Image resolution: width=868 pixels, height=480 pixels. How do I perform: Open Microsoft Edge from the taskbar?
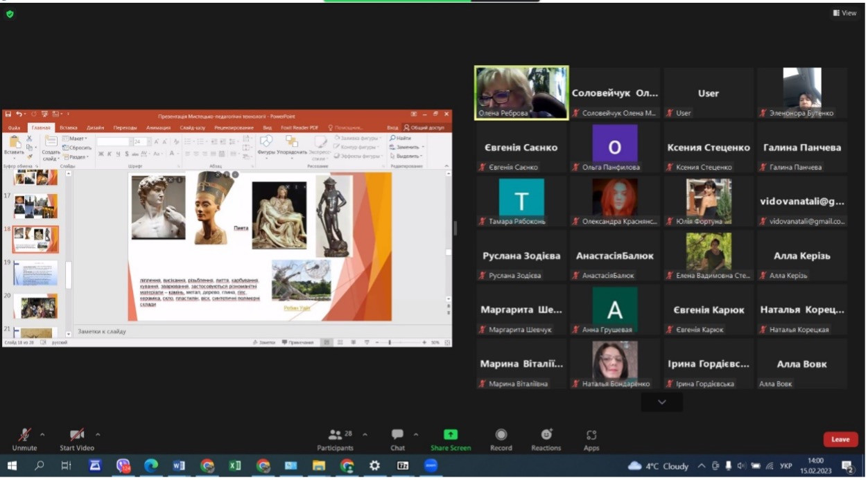150,466
